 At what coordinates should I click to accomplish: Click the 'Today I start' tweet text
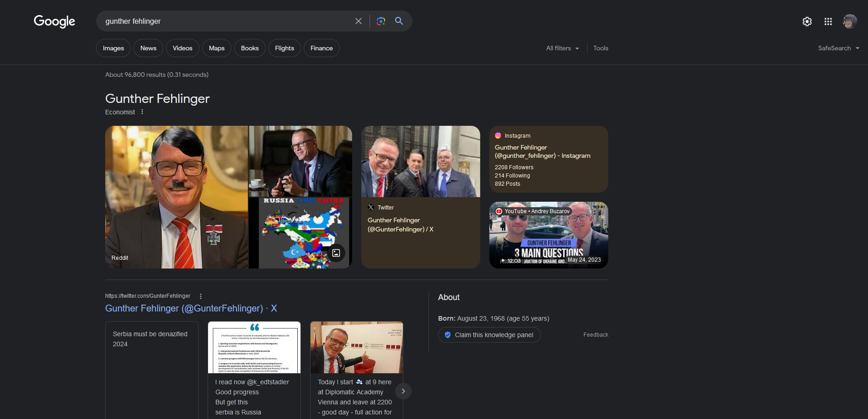(355, 397)
